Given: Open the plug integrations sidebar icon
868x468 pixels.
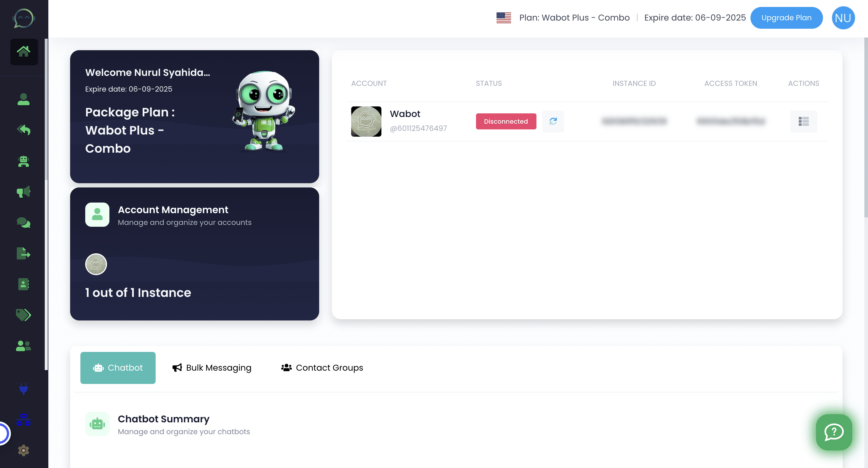Looking at the screenshot, I should (24, 388).
